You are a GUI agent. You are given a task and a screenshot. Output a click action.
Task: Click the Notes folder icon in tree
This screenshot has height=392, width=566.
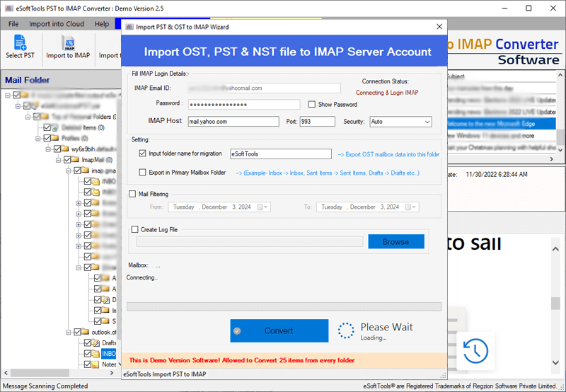coord(96,364)
